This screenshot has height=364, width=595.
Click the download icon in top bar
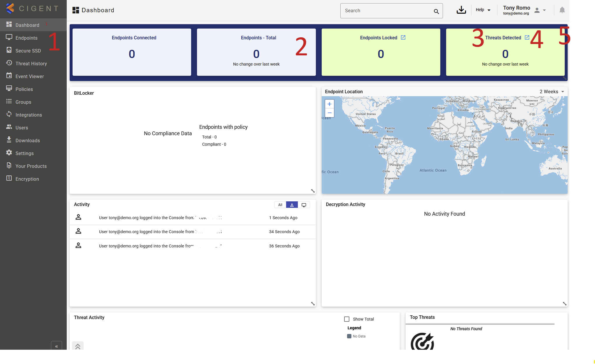461,10
